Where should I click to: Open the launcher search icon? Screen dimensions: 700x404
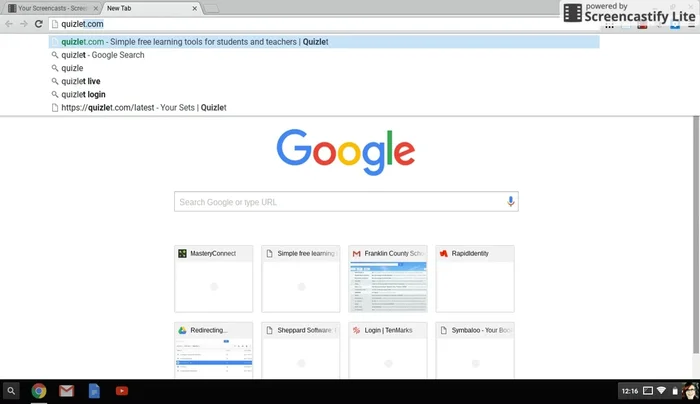coord(11,391)
